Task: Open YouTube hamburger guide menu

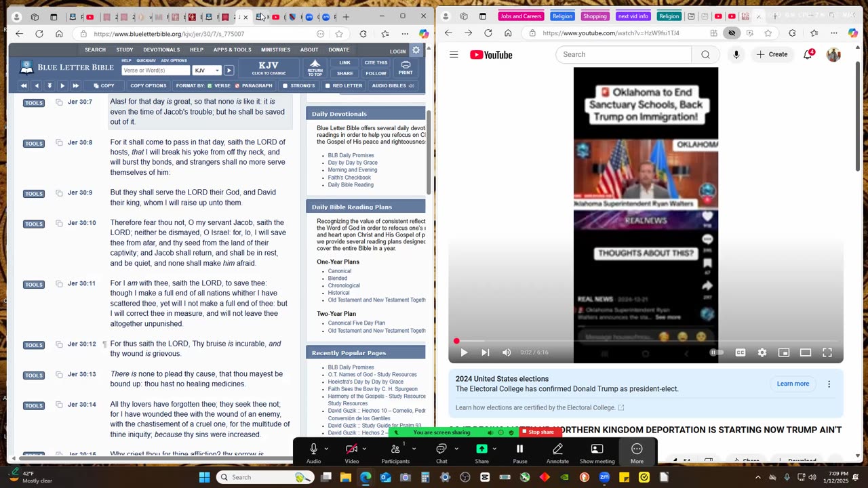Action: (454, 55)
